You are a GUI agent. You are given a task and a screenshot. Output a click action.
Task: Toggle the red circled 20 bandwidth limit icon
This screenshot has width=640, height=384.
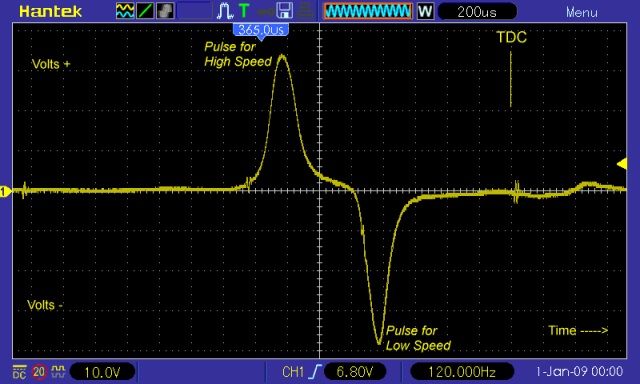[39, 372]
